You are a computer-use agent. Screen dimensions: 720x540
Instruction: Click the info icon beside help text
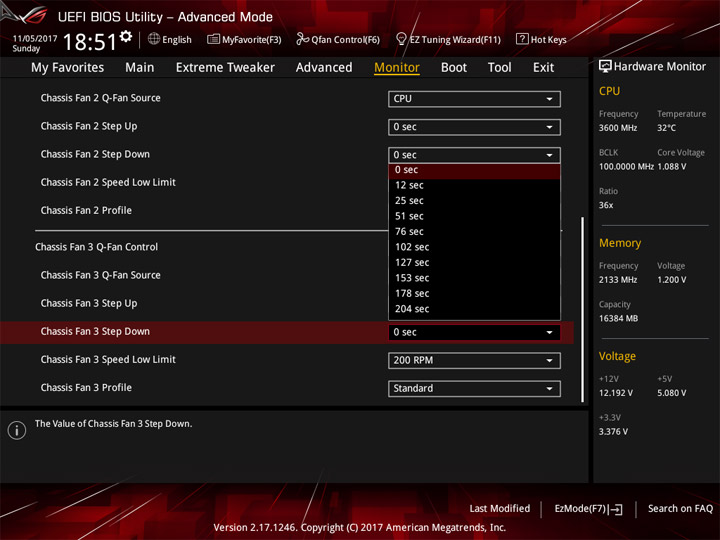click(17, 430)
